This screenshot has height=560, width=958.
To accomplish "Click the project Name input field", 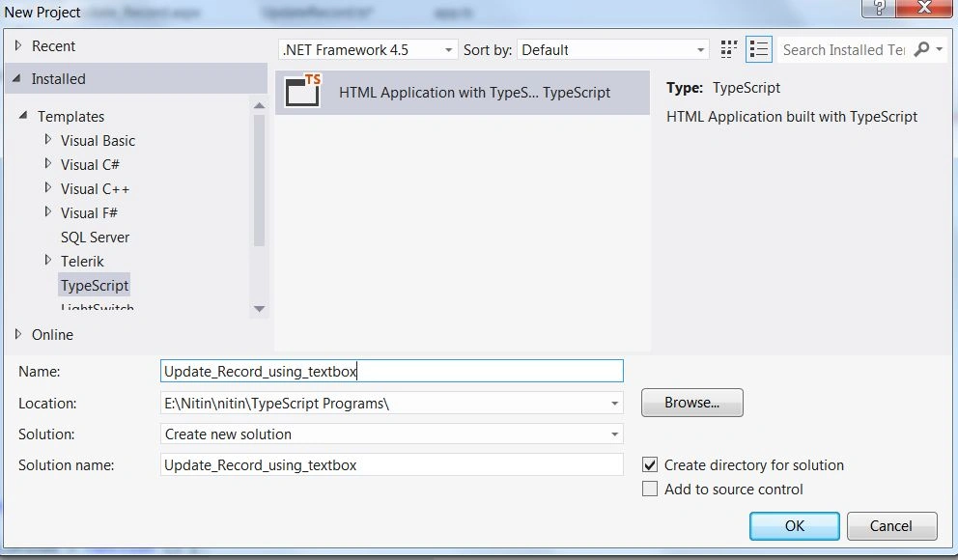I will tap(392, 372).
